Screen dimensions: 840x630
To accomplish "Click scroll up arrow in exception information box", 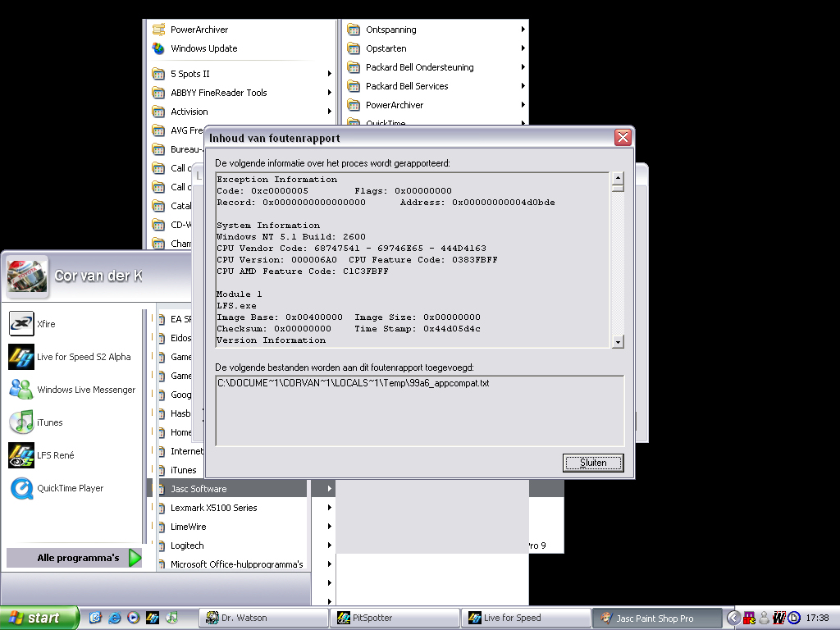I will [618, 178].
